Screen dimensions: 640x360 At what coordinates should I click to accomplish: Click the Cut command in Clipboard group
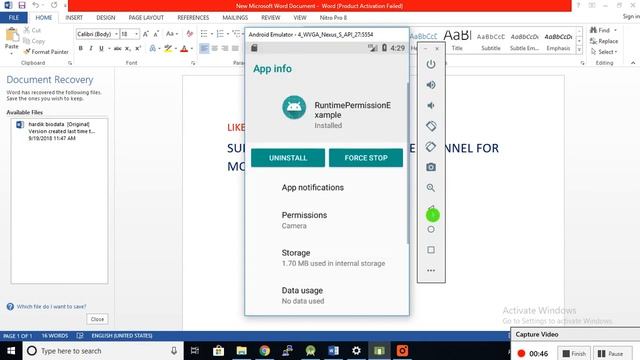coord(32,30)
